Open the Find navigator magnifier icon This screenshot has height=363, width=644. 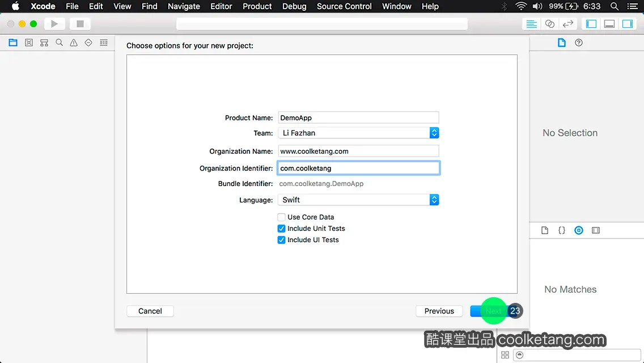point(59,43)
